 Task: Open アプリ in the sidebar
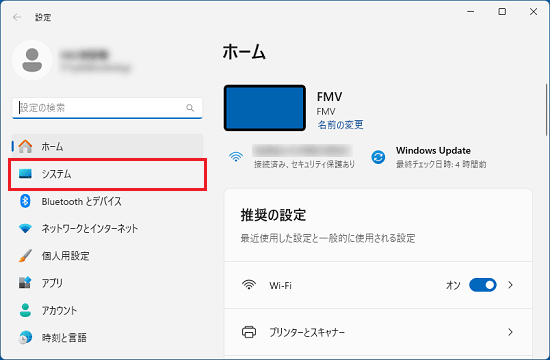107,283
